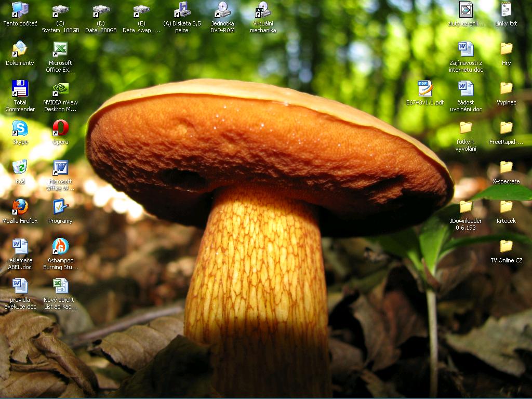Select the Jednotka DVD-RAM drive icon
Screen dimensions: 532x399
click(x=222, y=10)
